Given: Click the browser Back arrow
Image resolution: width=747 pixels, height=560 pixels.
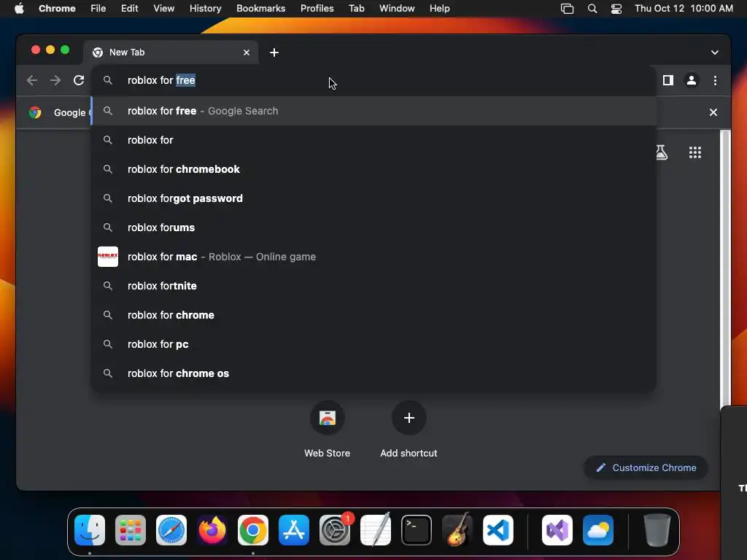Looking at the screenshot, I should (x=32, y=80).
